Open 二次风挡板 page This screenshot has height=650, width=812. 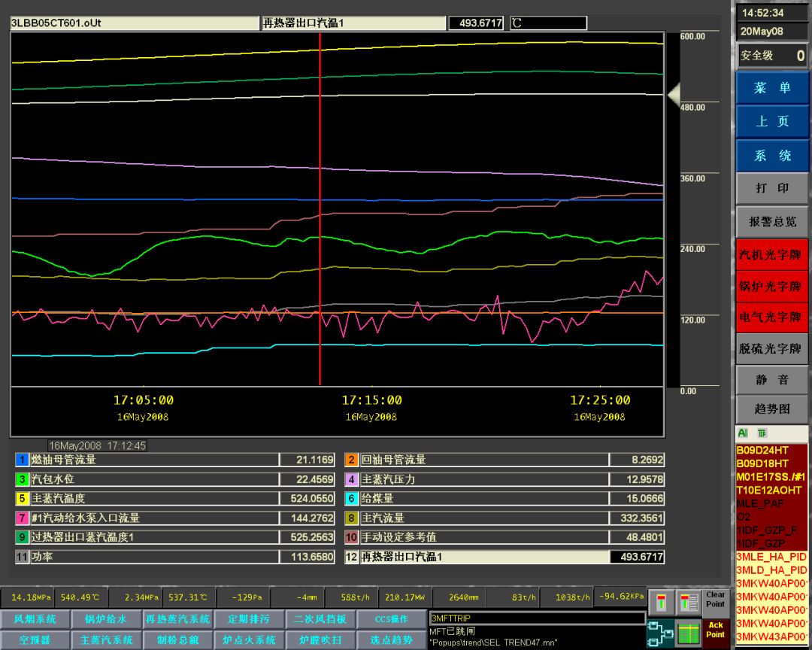(320, 619)
